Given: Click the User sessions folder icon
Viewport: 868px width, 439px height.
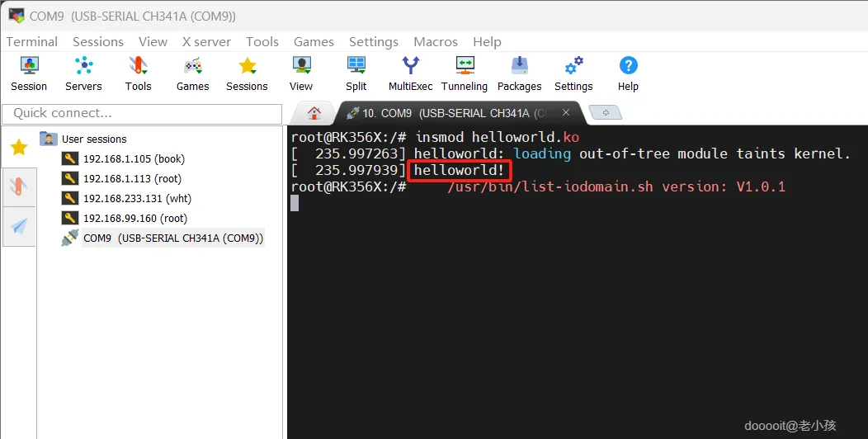Looking at the screenshot, I should pos(49,139).
